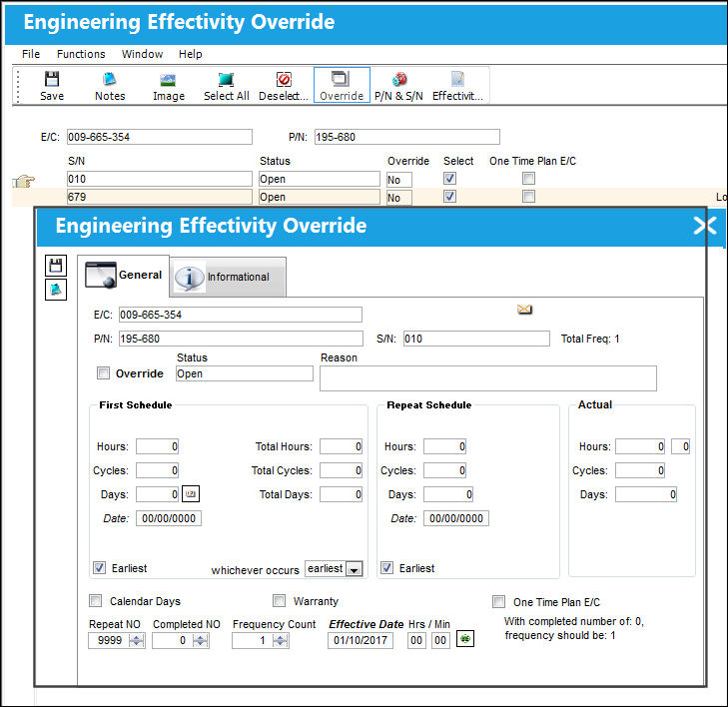Check the Warranty checkbox
This screenshot has height=707, width=728.
coord(279,601)
